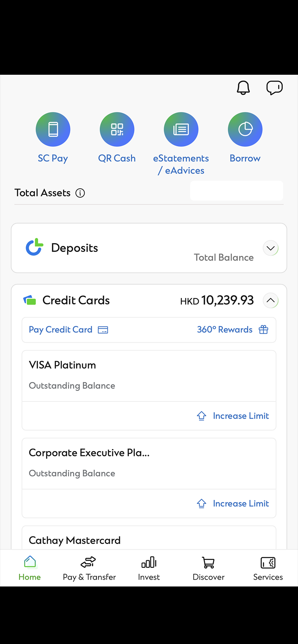
Task: Tap eStatements / eAdvices label
Action: tap(181, 165)
